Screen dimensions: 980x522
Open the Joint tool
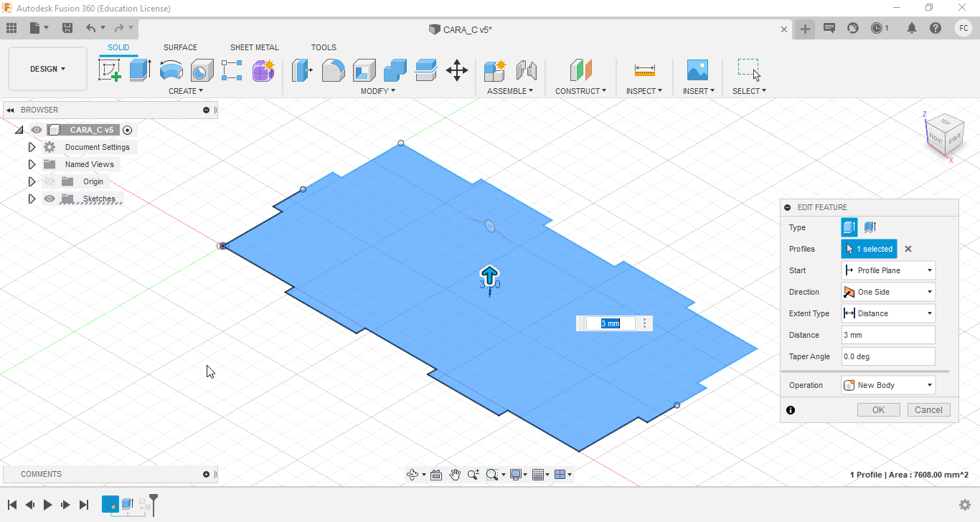point(527,70)
